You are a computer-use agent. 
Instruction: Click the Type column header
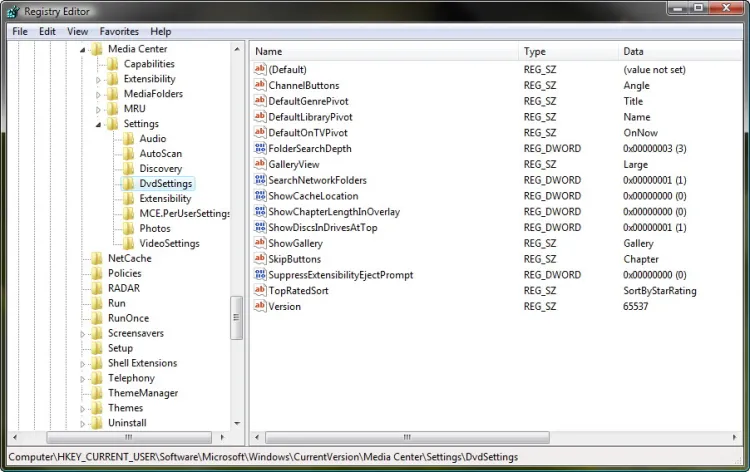[568, 51]
